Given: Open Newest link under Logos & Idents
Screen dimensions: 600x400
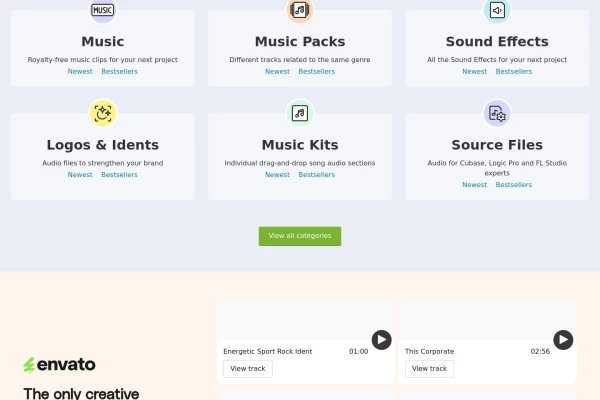Looking at the screenshot, I should (x=80, y=175).
